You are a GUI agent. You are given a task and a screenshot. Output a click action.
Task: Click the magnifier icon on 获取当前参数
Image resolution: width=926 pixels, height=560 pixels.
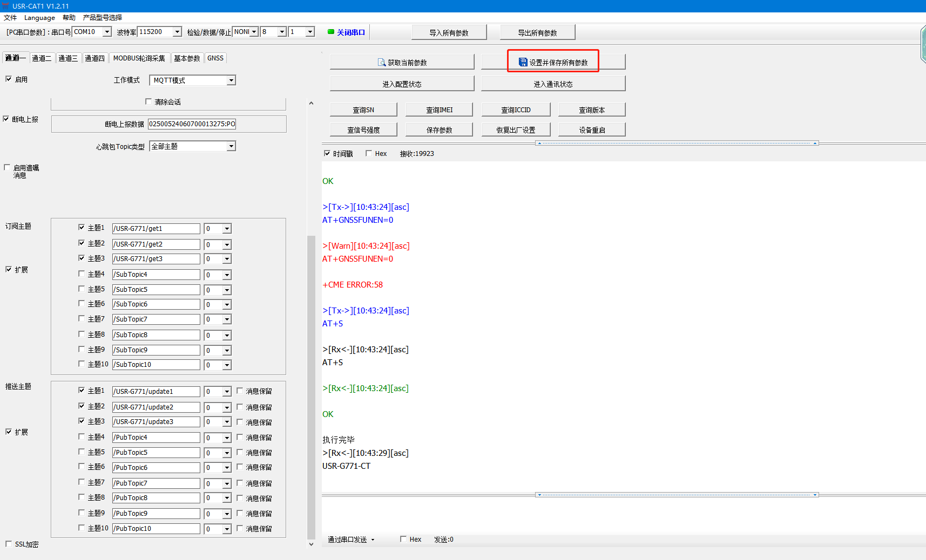tap(381, 63)
